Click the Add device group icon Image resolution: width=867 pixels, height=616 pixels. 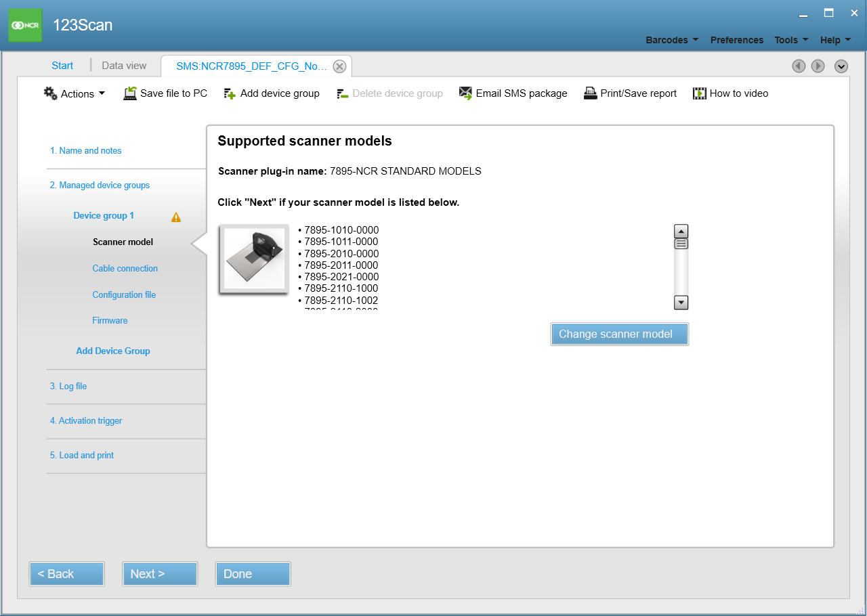[230, 93]
